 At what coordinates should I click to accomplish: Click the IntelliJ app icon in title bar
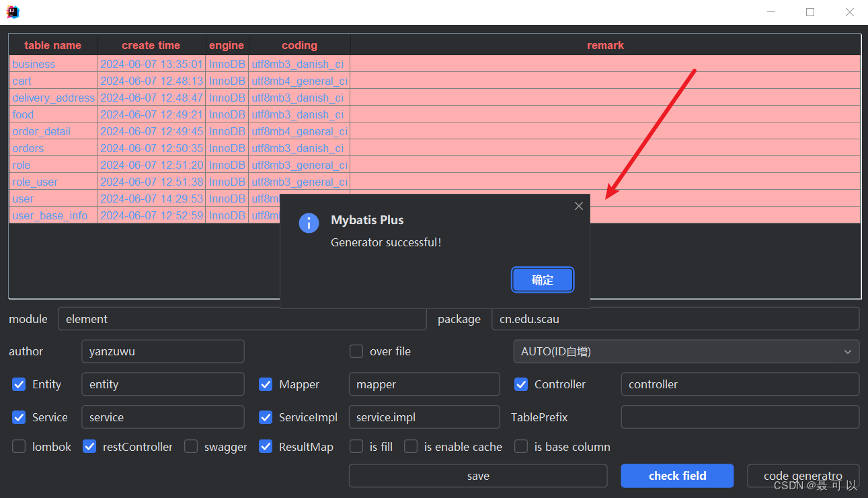(13, 11)
